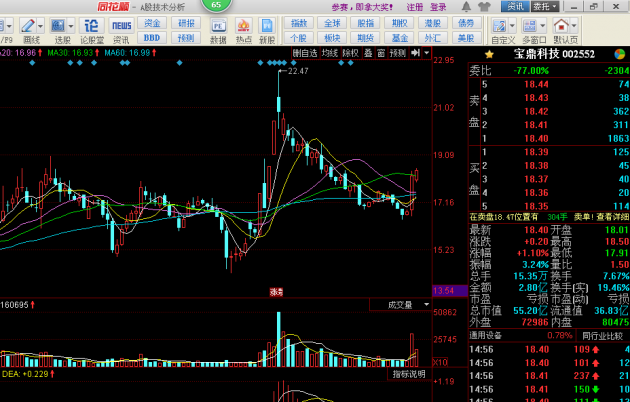630x402 pixels.
Task: Toggle the 除权 ex-rights adjustment
Action: coord(350,52)
